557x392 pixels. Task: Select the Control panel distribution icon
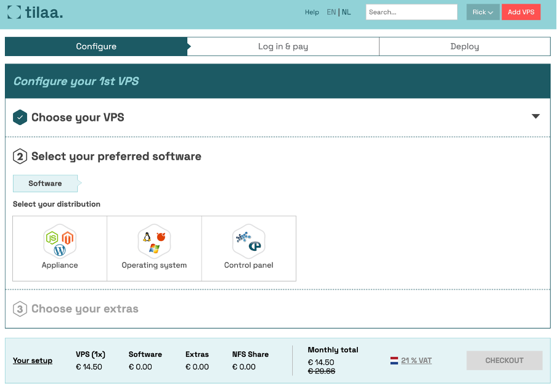pos(249,242)
